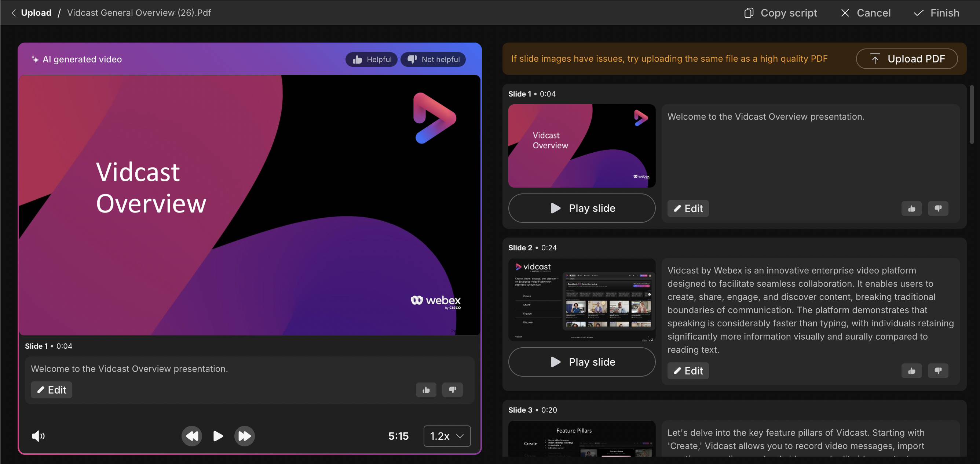Click the Slide 1 Vidcast Overview thumbnail
The width and height of the screenshot is (980, 464).
[582, 146]
